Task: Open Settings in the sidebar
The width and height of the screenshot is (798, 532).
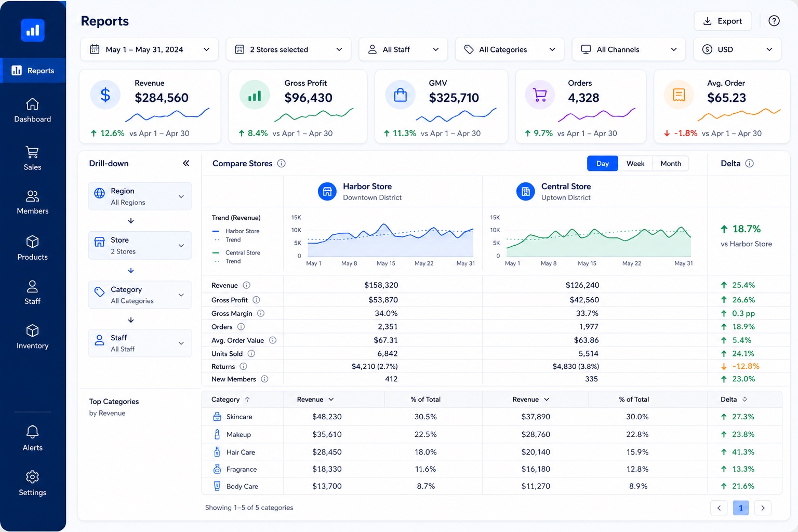Action: coord(32,483)
